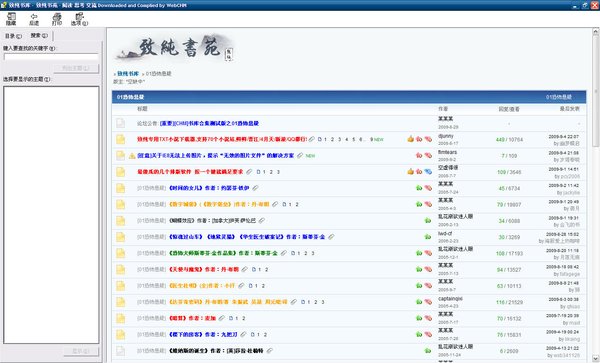This screenshot has height=363, width=600.
Task: Click the 列出主题 (List Topics) button
Action: 76,68
